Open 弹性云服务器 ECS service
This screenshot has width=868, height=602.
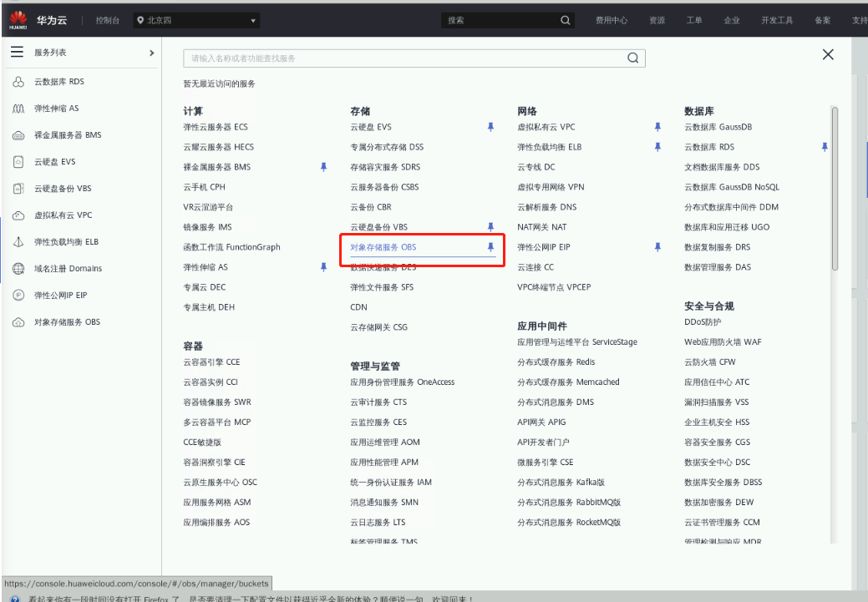pos(216,127)
